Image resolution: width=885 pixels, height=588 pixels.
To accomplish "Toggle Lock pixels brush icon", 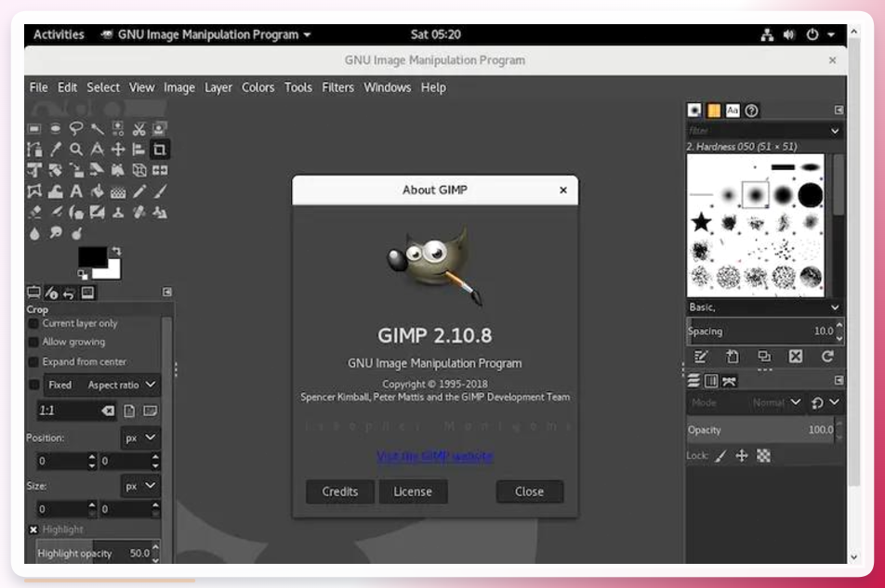I will [x=720, y=455].
